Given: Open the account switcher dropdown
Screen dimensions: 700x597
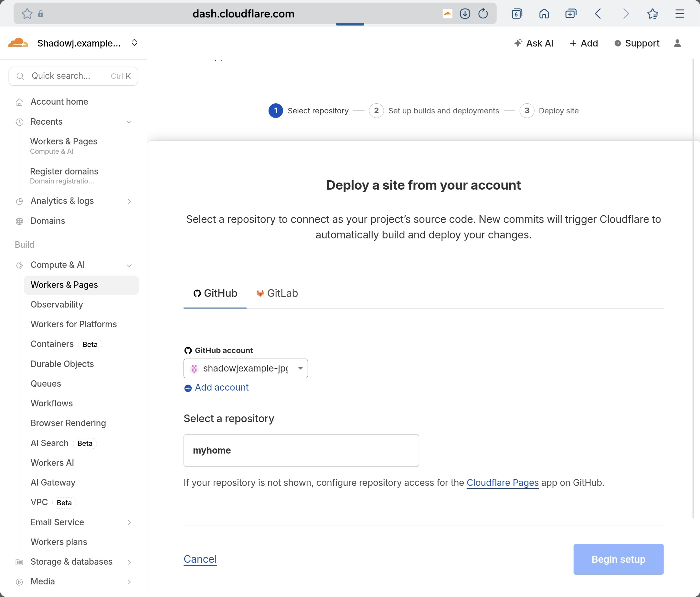Looking at the screenshot, I should (134, 43).
